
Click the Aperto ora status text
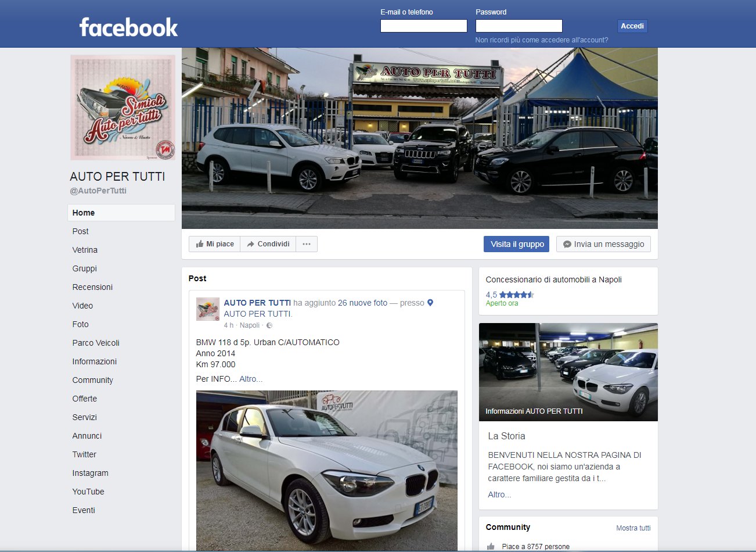[x=502, y=303]
